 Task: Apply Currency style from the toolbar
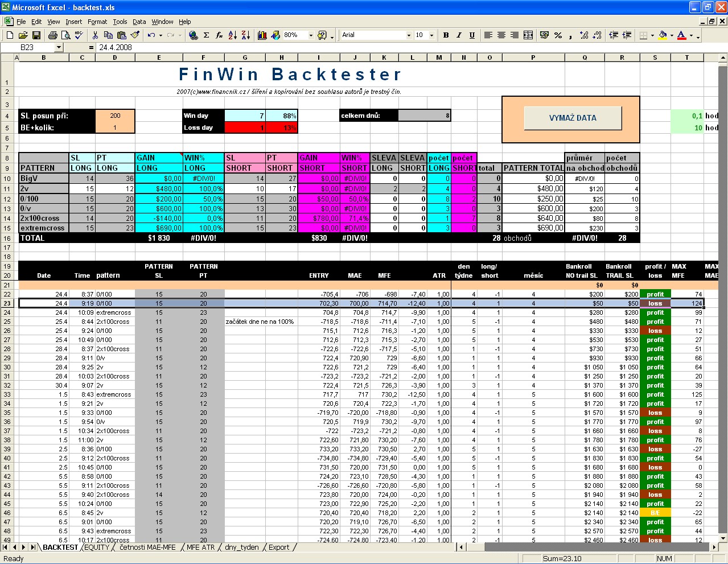[x=544, y=35]
